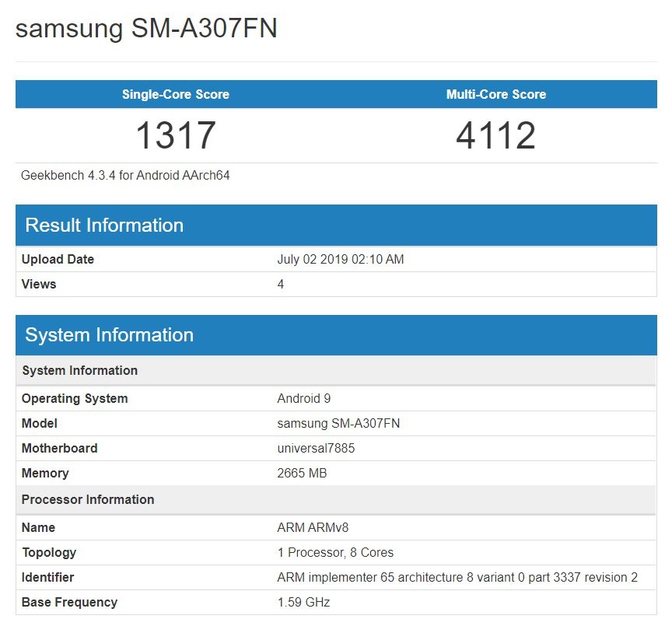The width and height of the screenshot is (672, 626).
Task: Click the Processor Information subheader row
Action: pyautogui.click(x=336, y=499)
